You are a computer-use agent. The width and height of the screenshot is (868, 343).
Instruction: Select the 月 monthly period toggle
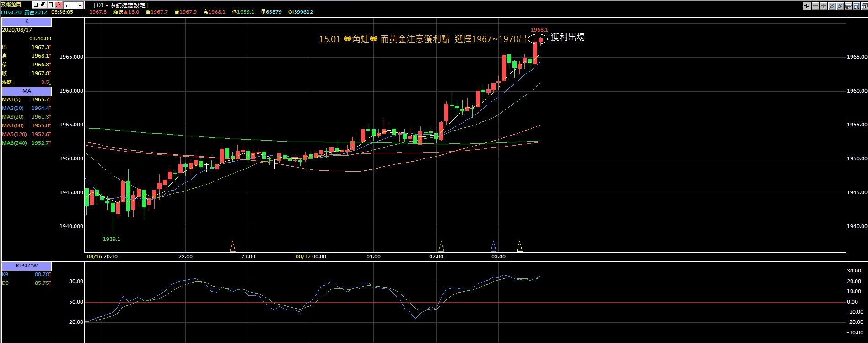[50, 5]
